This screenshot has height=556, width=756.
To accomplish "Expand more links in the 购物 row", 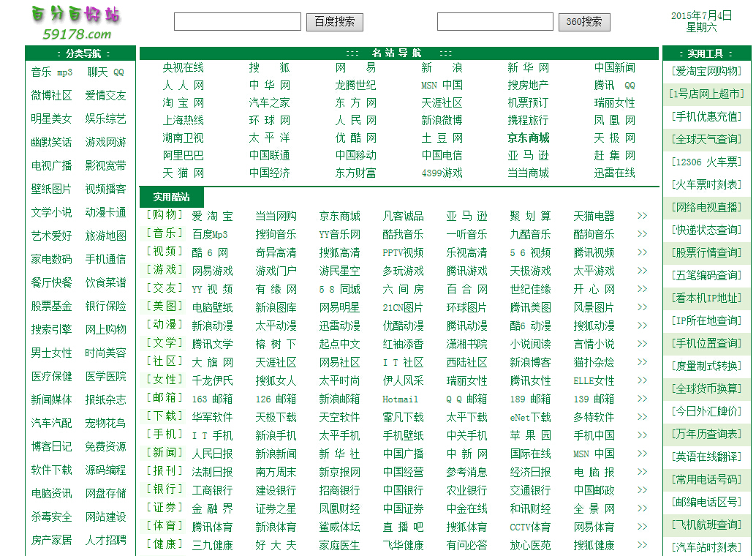I will point(642,216).
